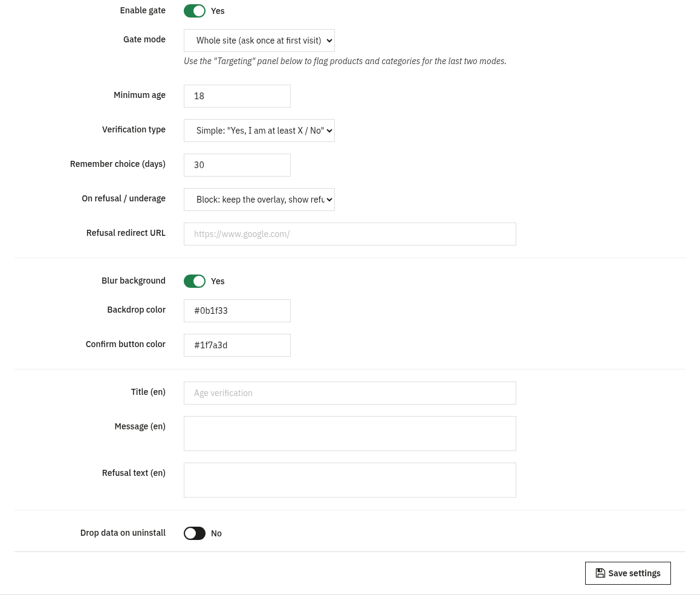The image size is (700, 595).
Task: Enable Drop data on uninstall switch
Action: tap(194, 533)
